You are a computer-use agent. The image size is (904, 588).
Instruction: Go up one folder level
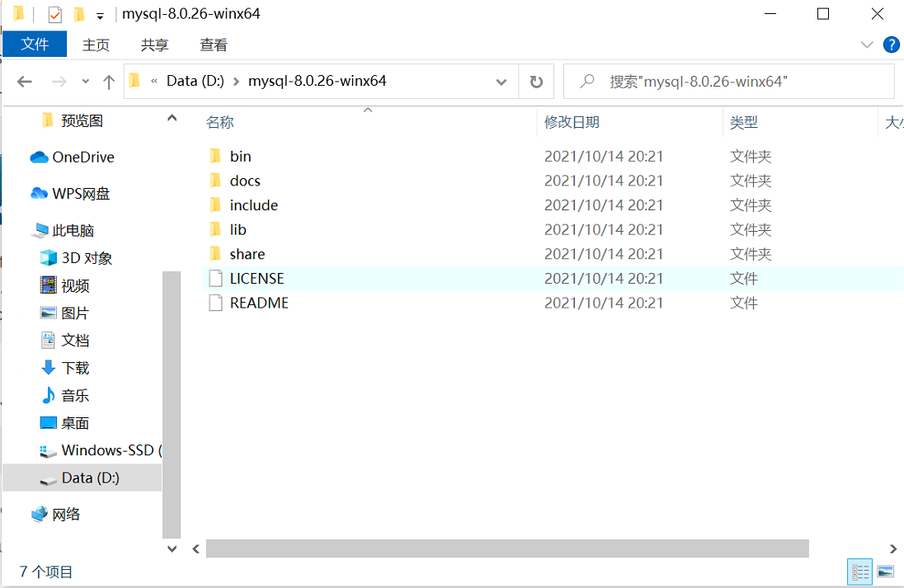109,82
